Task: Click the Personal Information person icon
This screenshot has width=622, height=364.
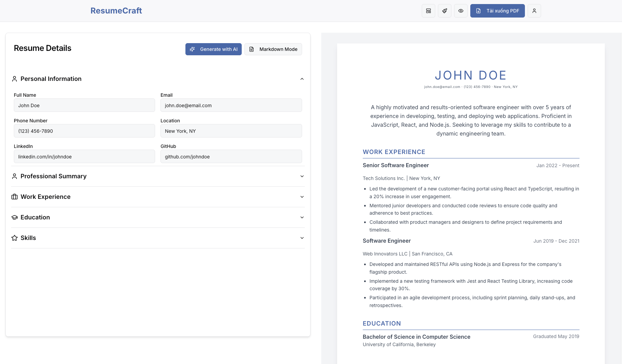Action: (14, 79)
